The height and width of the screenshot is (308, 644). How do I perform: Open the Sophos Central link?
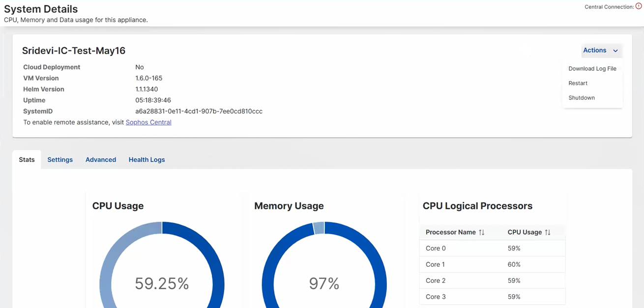coord(148,122)
